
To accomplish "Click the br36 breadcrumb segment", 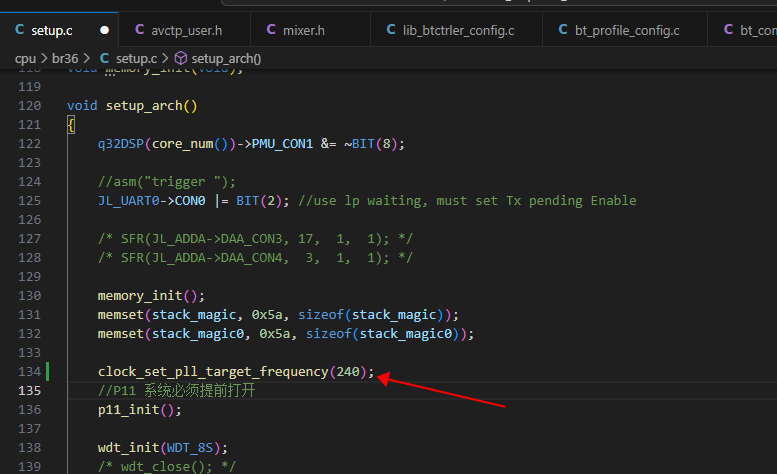I will (x=65, y=58).
